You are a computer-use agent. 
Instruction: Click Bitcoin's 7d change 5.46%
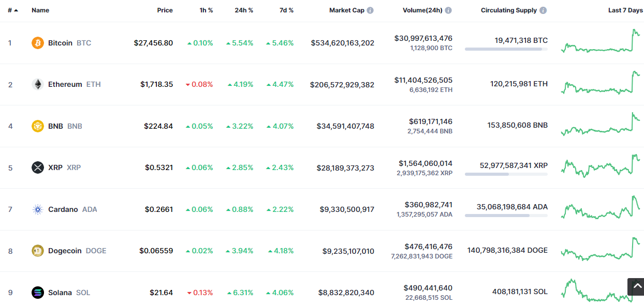[280, 43]
